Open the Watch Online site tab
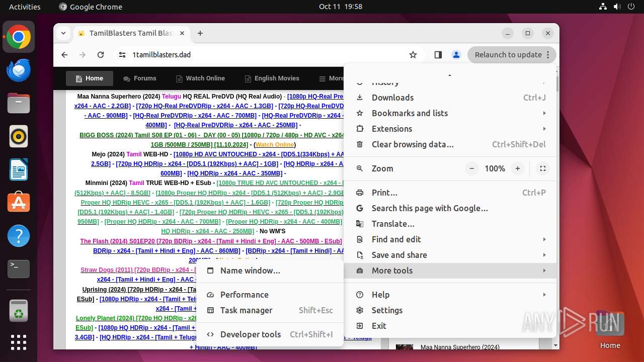Screen dimensions: 644x362 pyautogui.click(x=200, y=78)
